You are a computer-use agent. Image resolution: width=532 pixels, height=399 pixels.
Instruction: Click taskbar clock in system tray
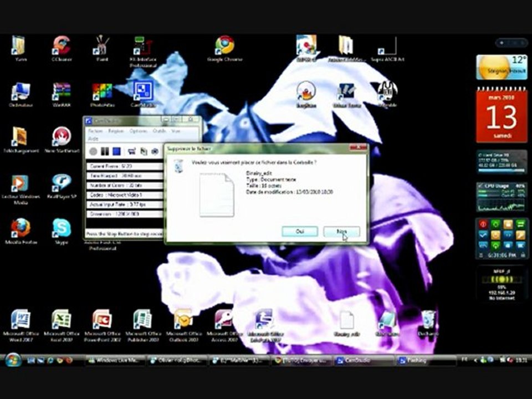(x=521, y=360)
